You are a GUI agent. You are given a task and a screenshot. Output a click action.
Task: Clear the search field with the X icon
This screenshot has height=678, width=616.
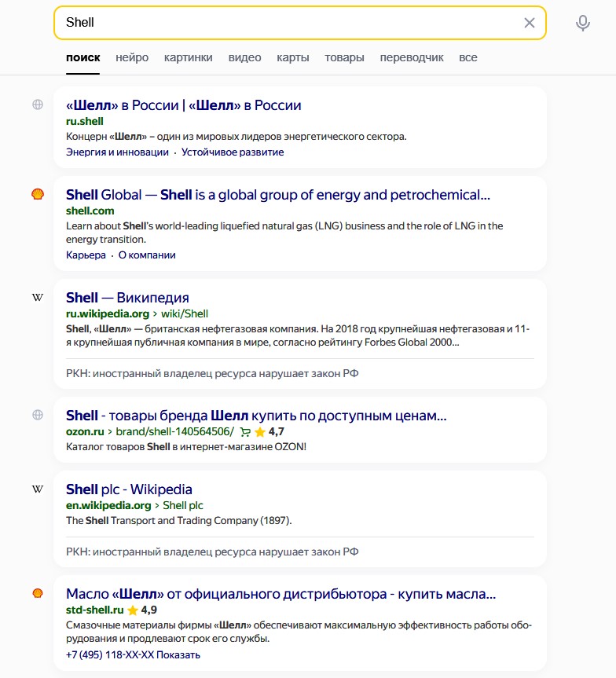[529, 23]
